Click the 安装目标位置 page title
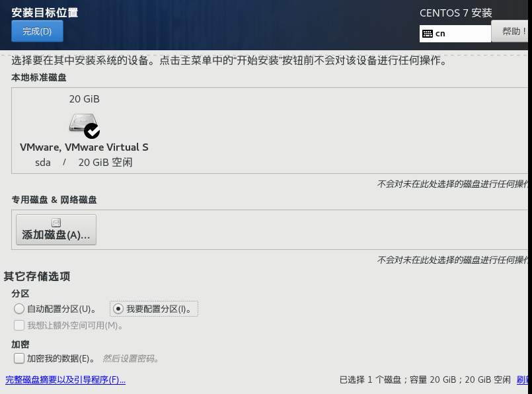 coord(45,13)
